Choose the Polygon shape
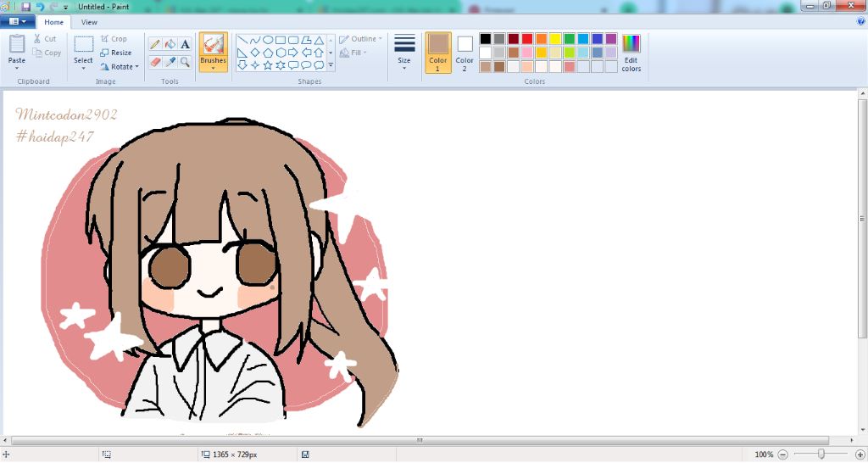Viewport: 868px width, 463px height. [x=306, y=40]
